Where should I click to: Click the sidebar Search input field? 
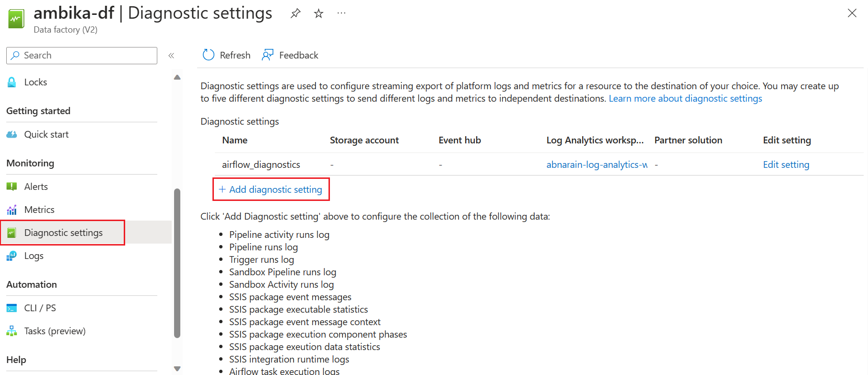coord(86,56)
